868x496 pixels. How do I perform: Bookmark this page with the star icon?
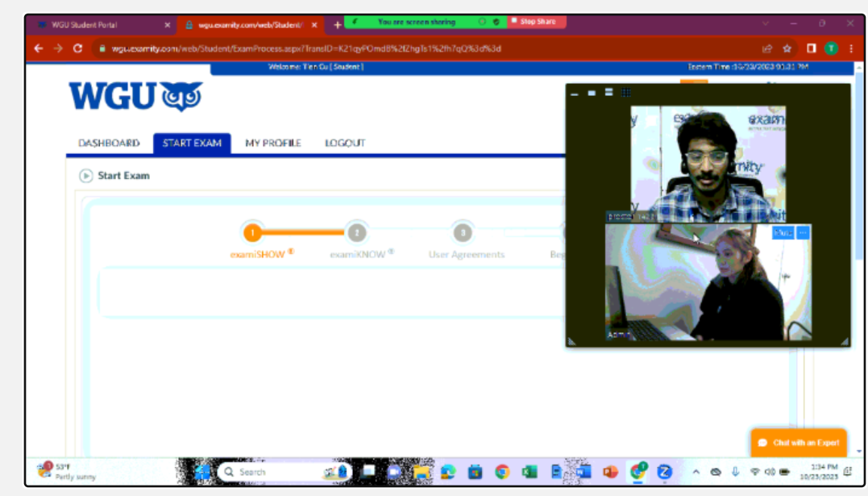coord(787,48)
